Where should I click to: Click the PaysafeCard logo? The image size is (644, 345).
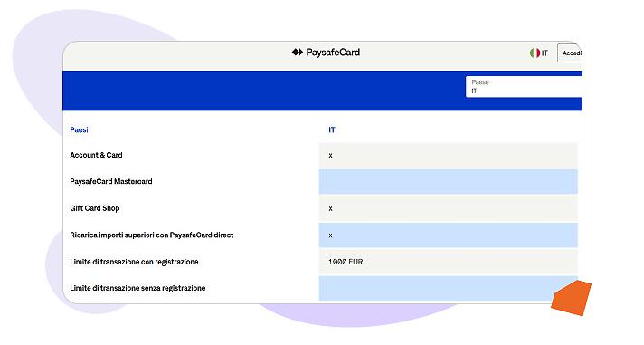326,53
